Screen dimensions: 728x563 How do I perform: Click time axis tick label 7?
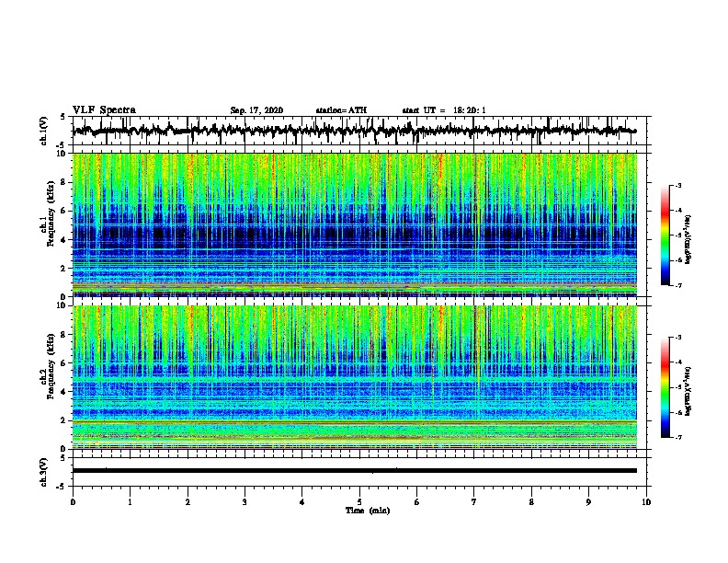tap(474, 502)
